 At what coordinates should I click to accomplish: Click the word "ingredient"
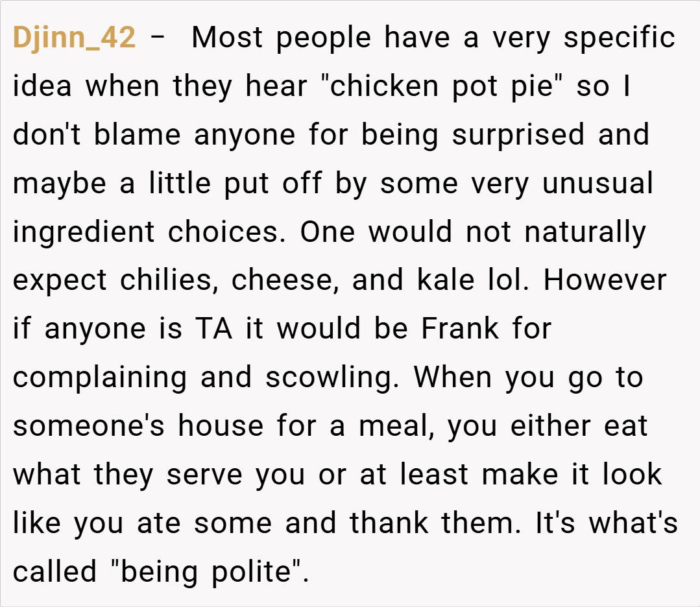pos(84,232)
